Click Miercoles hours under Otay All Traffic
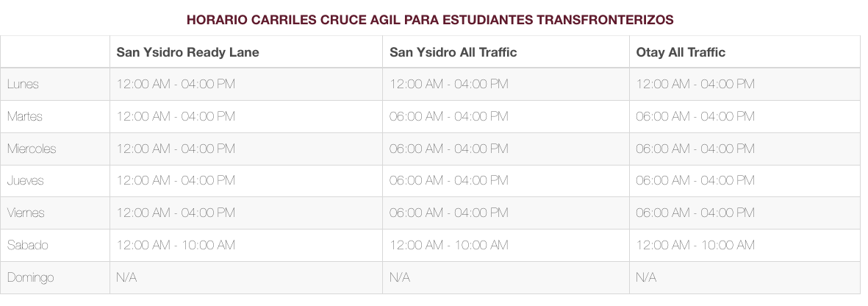 coord(695,149)
